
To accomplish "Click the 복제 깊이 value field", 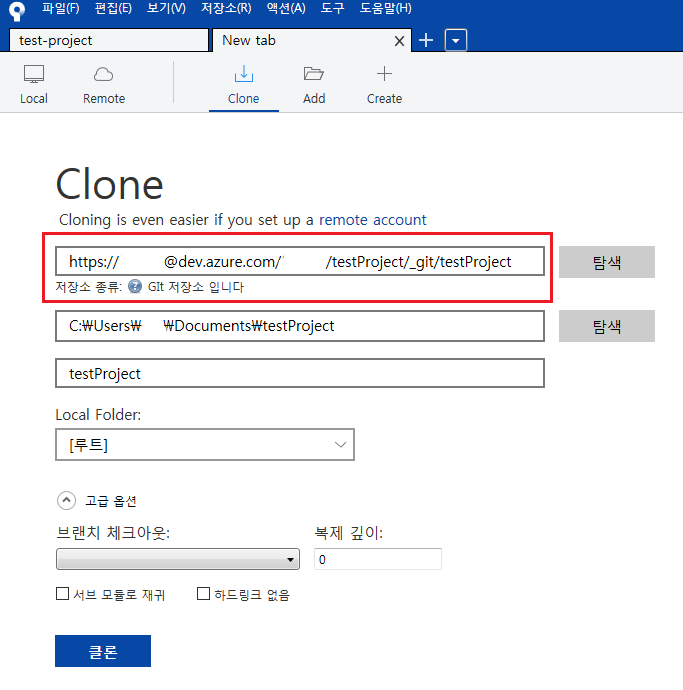I will tap(378, 559).
